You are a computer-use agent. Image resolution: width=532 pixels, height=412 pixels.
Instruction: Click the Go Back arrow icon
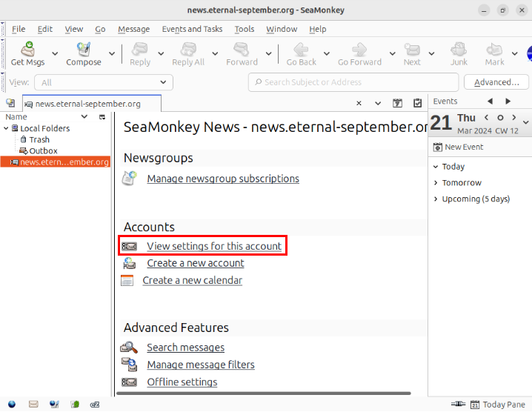pyautogui.click(x=301, y=50)
